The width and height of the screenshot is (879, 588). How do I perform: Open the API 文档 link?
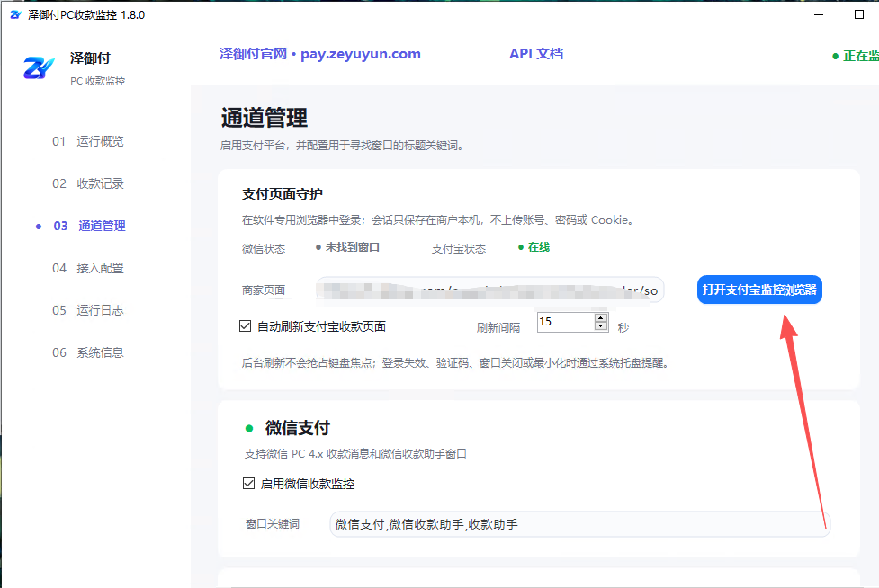(536, 54)
